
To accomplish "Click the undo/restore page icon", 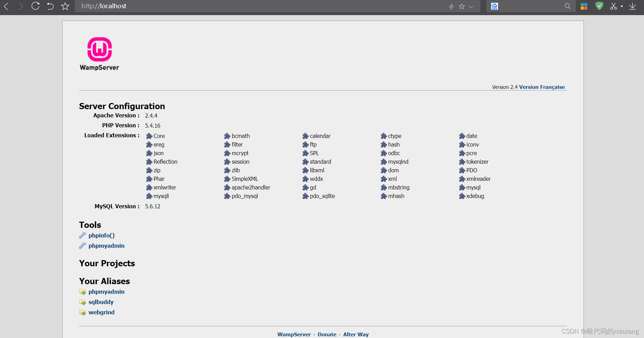I will [x=50, y=6].
